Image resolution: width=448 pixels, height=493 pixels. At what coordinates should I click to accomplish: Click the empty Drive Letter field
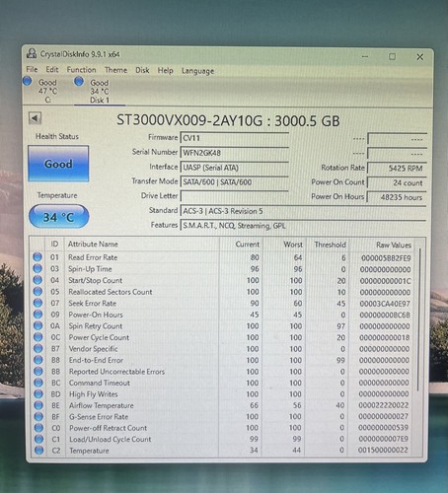(x=235, y=196)
